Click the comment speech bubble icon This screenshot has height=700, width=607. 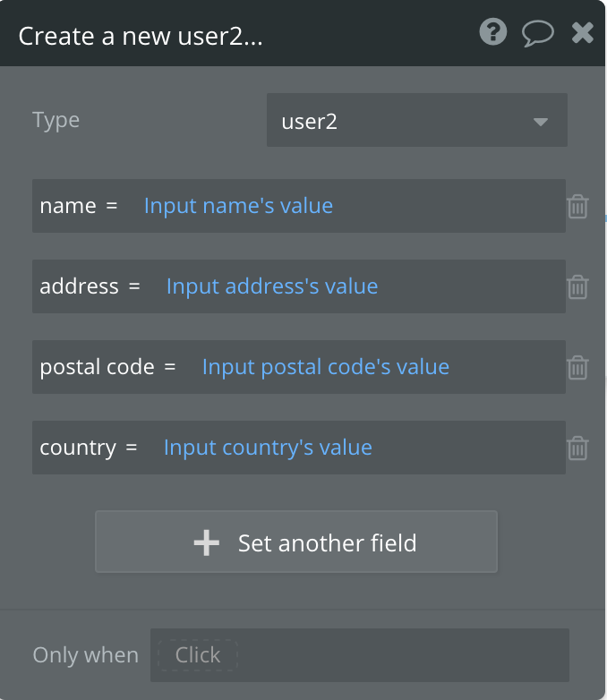point(537,33)
